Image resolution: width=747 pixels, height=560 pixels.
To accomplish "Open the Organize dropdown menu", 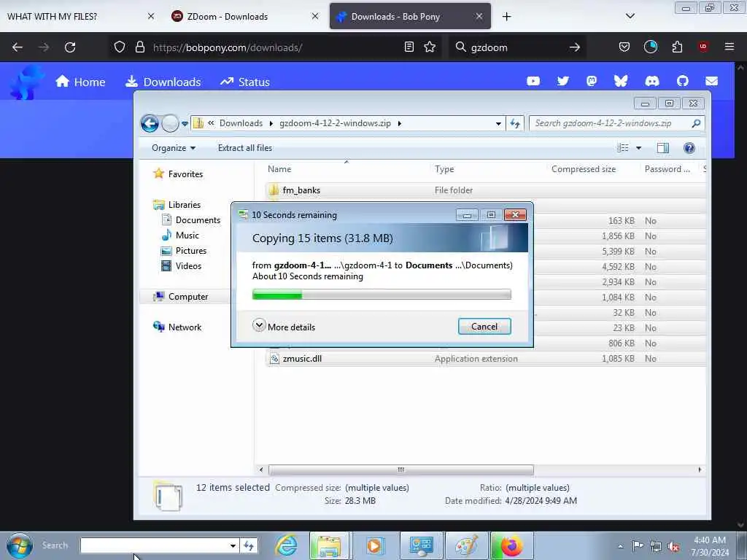I will point(174,148).
